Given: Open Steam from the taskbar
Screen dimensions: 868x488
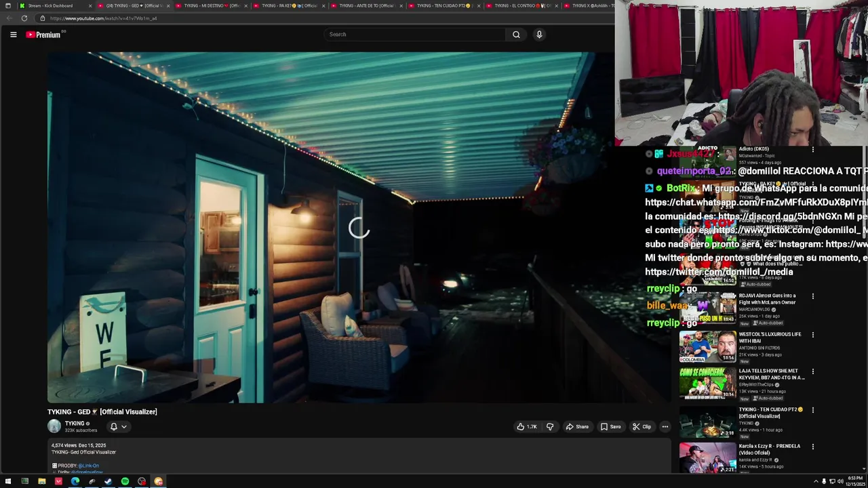Looking at the screenshot, I should pos(108,481).
